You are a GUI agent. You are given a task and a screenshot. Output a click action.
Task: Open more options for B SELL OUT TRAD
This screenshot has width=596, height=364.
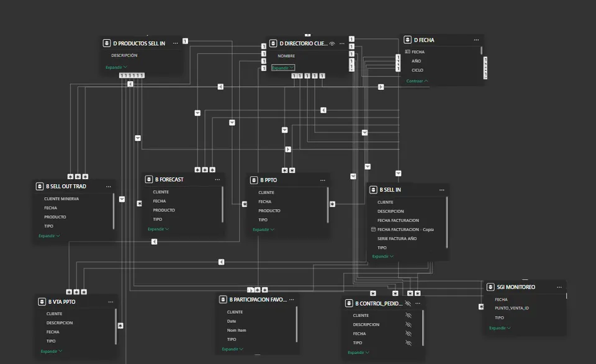point(109,187)
